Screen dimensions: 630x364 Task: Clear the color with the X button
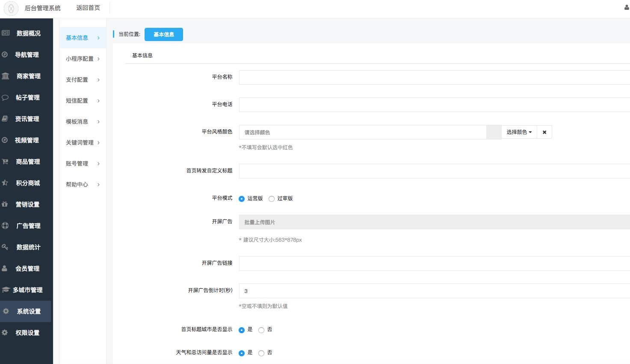click(544, 132)
